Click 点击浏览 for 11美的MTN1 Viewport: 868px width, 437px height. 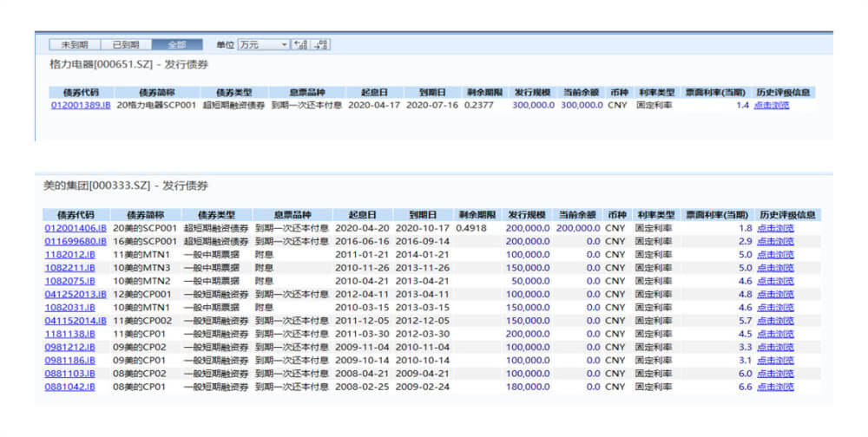click(x=775, y=254)
